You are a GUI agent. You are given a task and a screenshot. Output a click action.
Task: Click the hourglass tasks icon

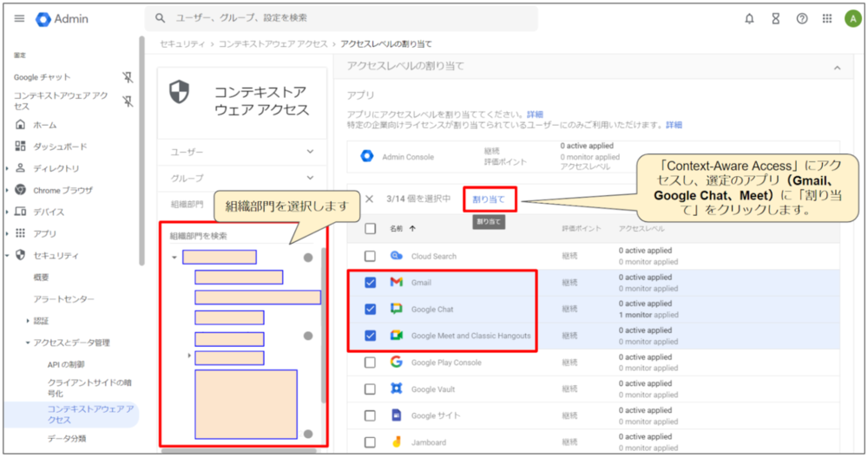pyautogui.click(x=775, y=18)
